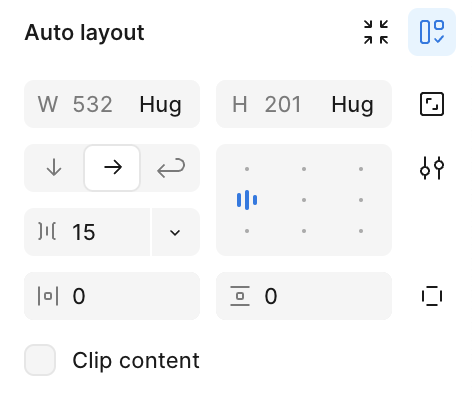Set alignment to top right dot
The height and width of the screenshot is (406, 472).
(361, 169)
